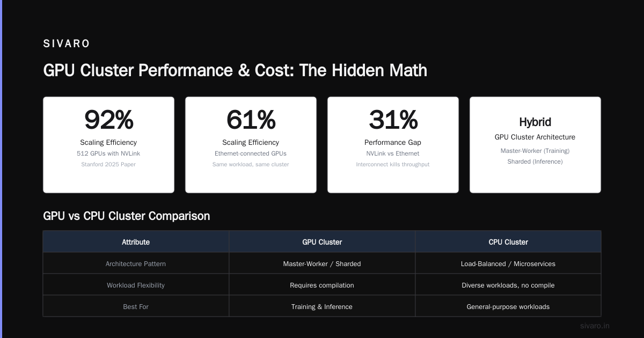Open the Hybrid GPU Cluster Architecture card

pos(535,145)
